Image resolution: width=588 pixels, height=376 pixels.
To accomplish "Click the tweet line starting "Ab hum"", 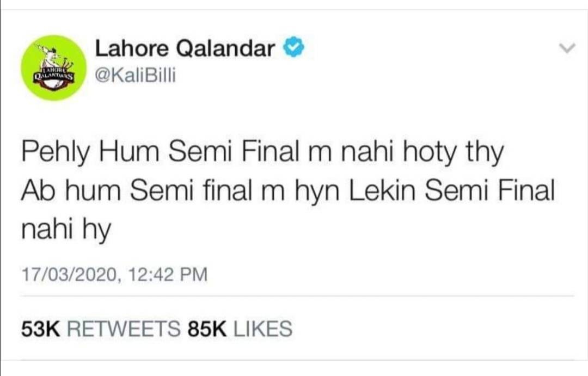I will 287,192.
